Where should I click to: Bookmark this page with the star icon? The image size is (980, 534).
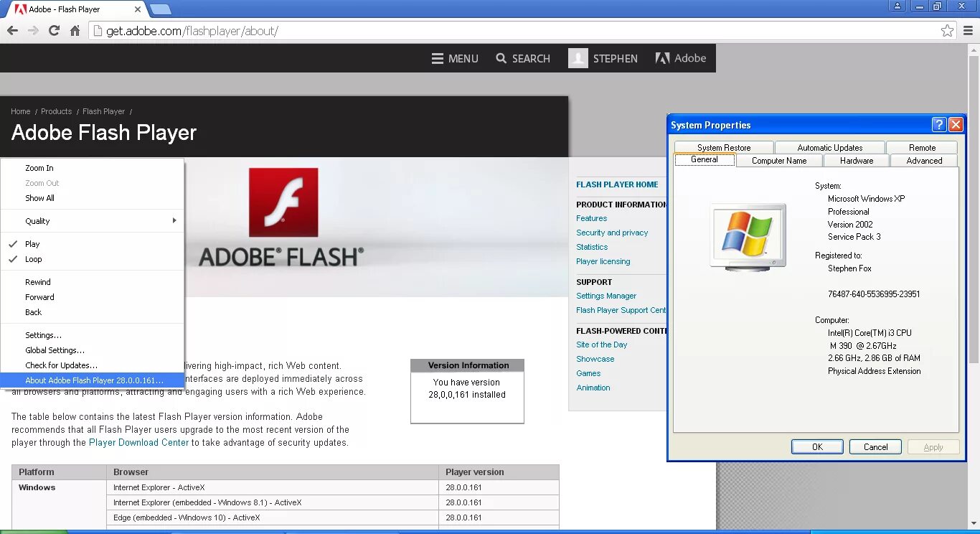(948, 31)
